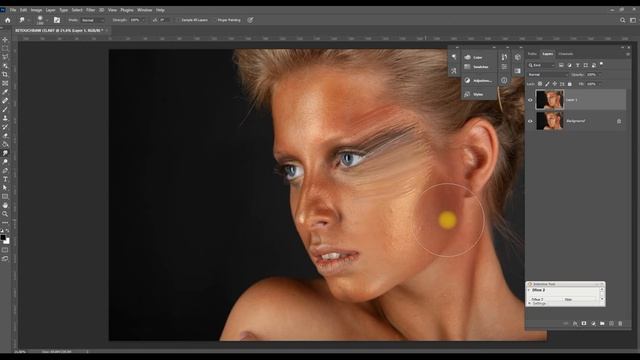Viewport: 640px width, 360px height.
Task: Click Delete layer trash icon
Action: click(x=620, y=323)
